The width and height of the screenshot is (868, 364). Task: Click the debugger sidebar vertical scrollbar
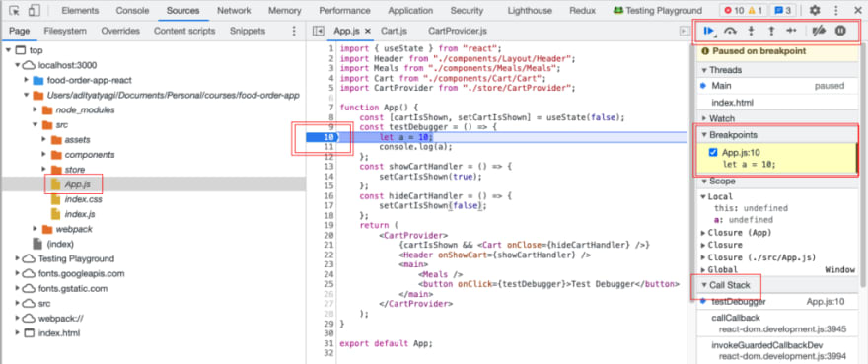click(864, 166)
